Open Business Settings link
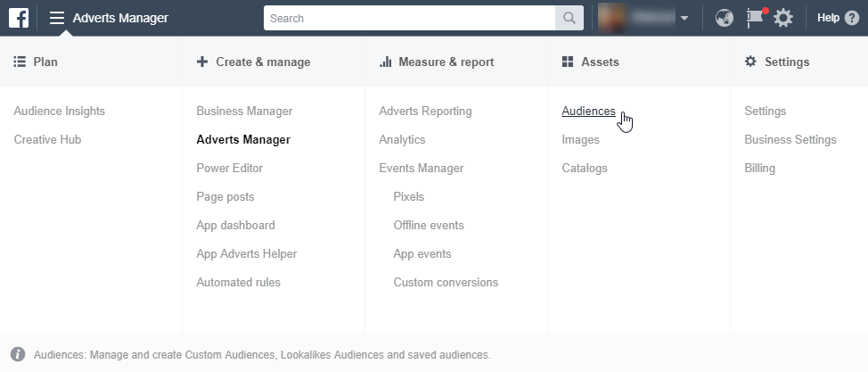 click(790, 140)
